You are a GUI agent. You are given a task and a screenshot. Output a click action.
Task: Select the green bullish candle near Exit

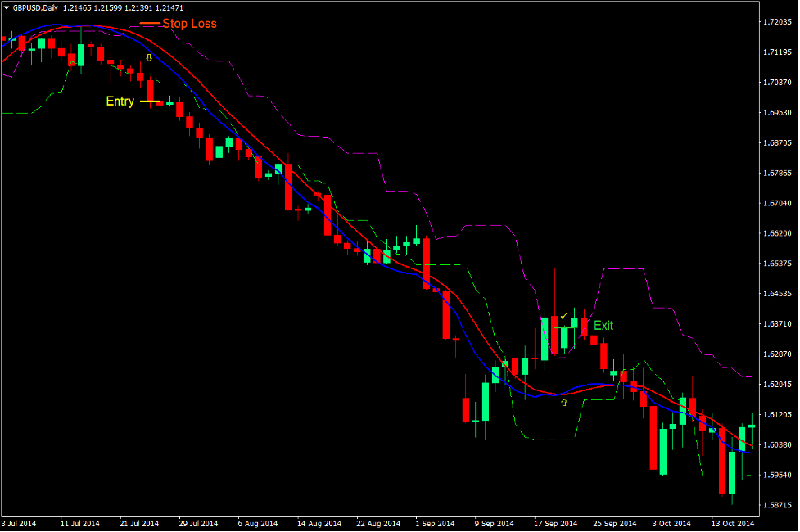pos(545,336)
